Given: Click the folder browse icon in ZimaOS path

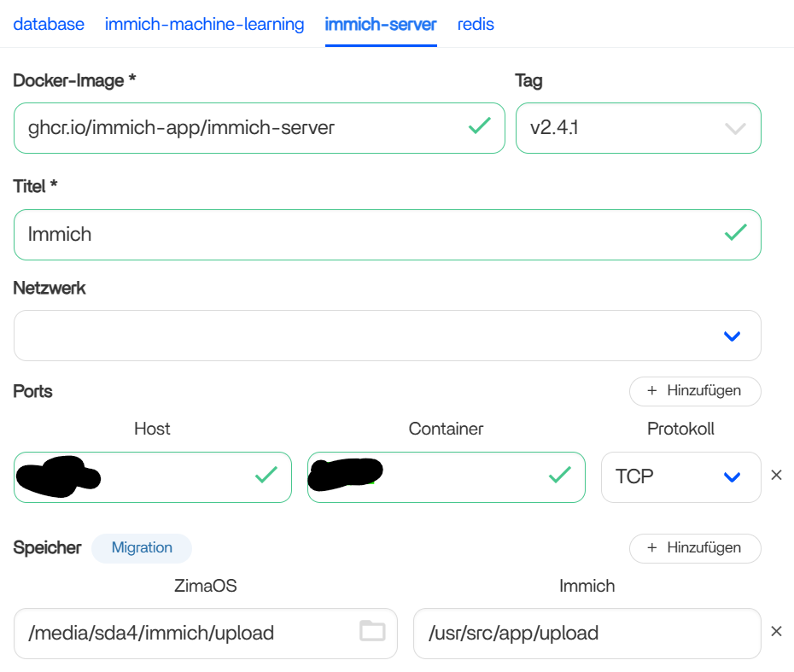Looking at the screenshot, I should tap(372, 632).
